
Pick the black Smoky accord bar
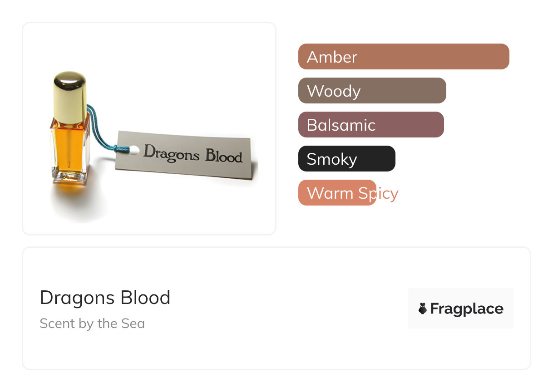346,159
